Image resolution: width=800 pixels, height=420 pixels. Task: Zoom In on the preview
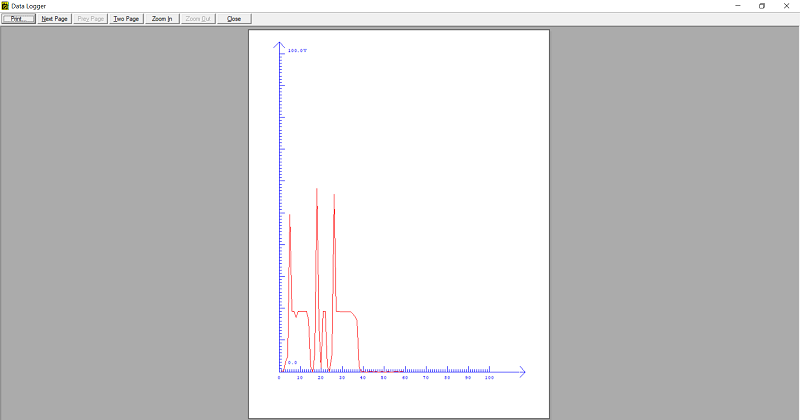162,19
